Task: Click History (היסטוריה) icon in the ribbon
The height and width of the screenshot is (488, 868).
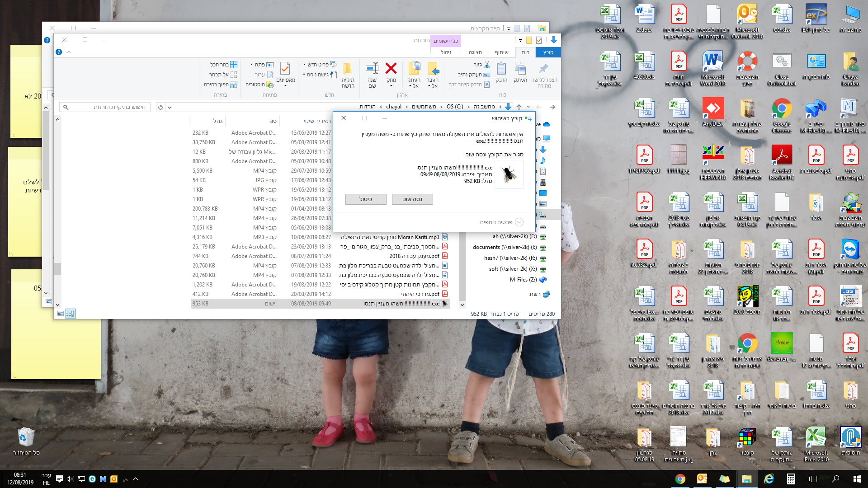Action: point(269,84)
